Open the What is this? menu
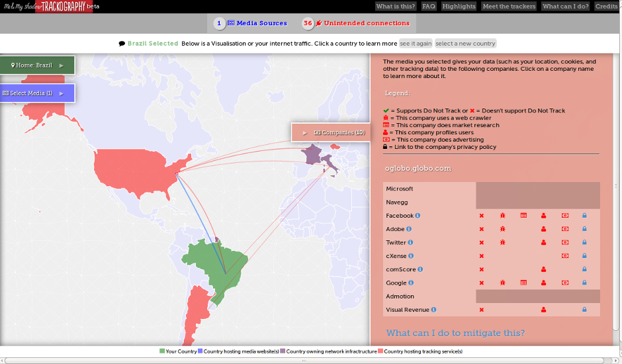The height and width of the screenshot is (364, 622). click(x=395, y=7)
